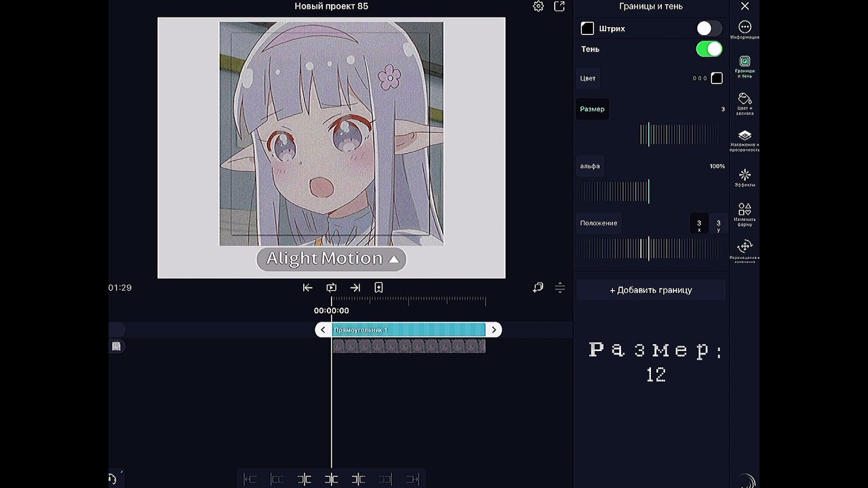
Task: Click split-right trim icon
Action: (358, 479)
